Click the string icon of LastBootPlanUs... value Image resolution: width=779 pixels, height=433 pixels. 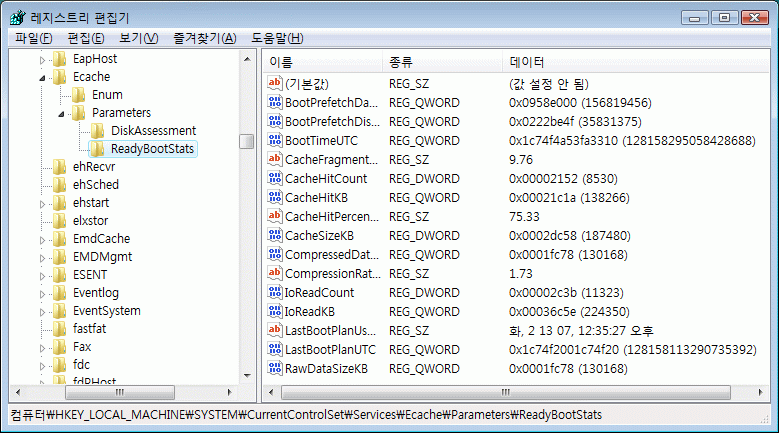pos(275,330)
